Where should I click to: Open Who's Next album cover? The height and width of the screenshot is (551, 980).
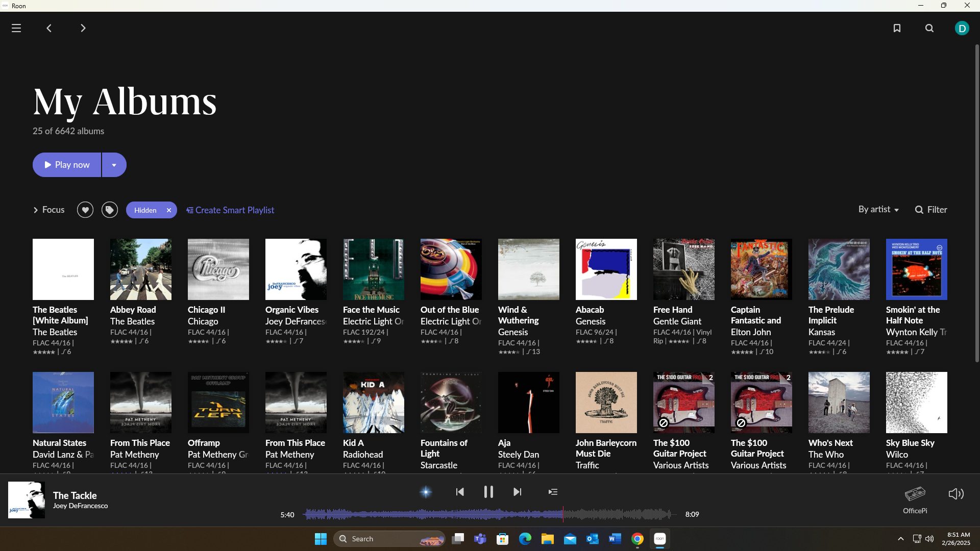(839, 403)
